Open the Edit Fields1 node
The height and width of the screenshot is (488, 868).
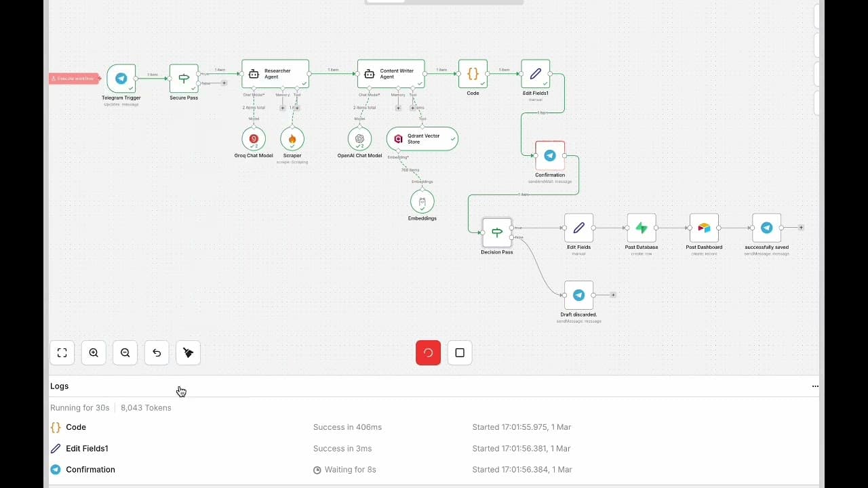click(536, 74)
